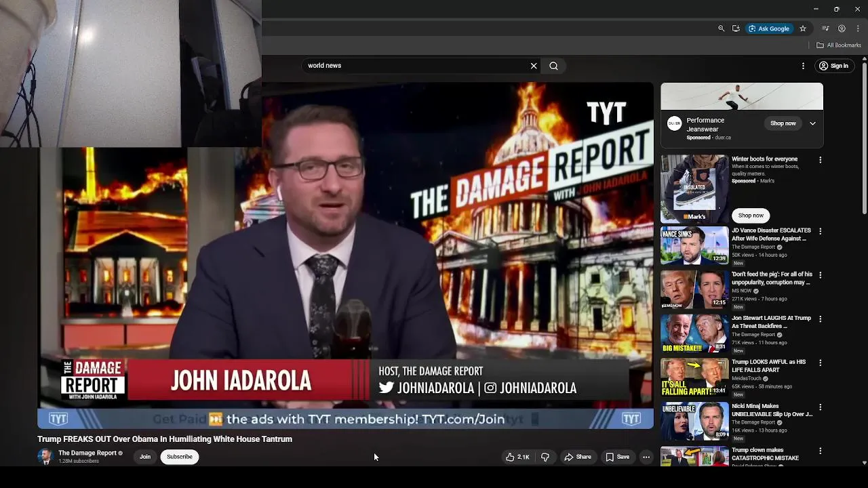
Task: Open options for 'Don't feed the pig' video
Action: (x=820, y=275)
